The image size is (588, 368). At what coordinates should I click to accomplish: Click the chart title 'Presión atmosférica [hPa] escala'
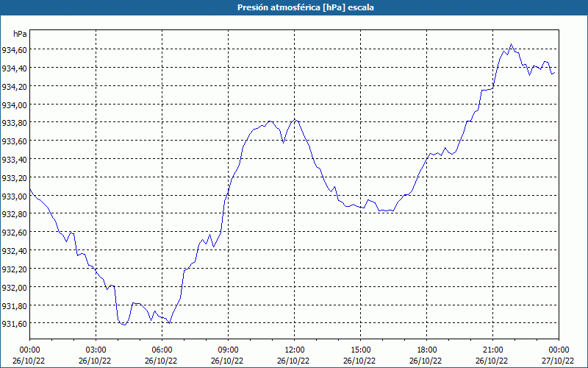point(306,7)
